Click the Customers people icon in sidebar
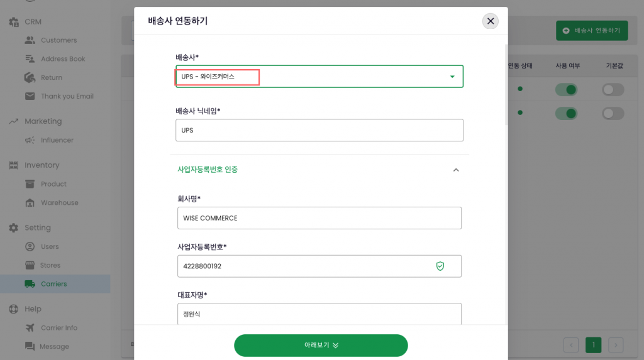The height and width of the screenshot is (360, 644). pos(30,40)
